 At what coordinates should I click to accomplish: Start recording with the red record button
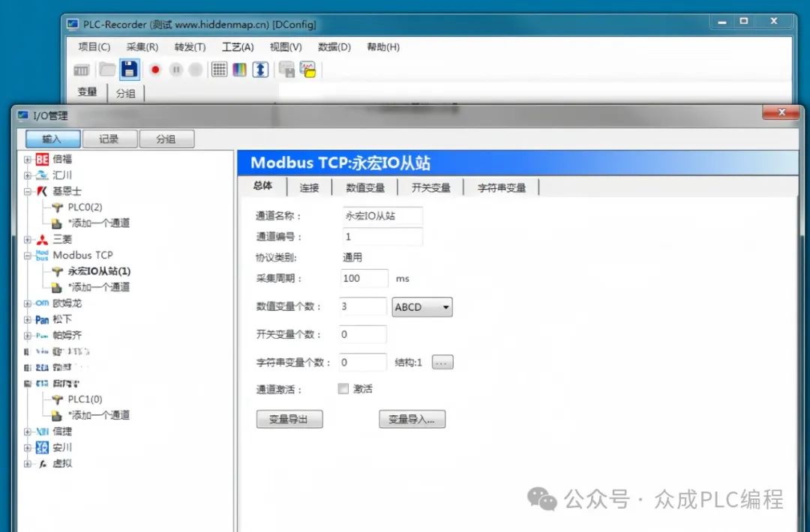[x=155, y=70]
